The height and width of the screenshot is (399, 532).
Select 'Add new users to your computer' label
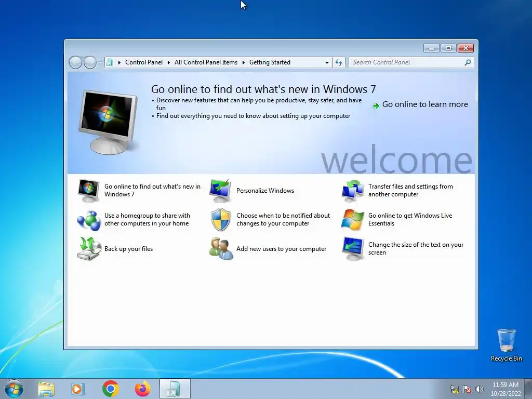(281, 249)
